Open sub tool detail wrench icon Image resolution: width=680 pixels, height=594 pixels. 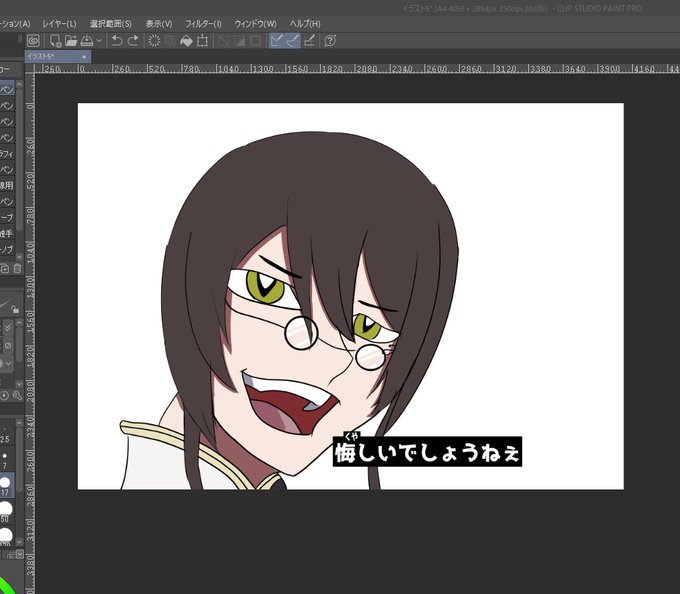click(x=17, y=395)
